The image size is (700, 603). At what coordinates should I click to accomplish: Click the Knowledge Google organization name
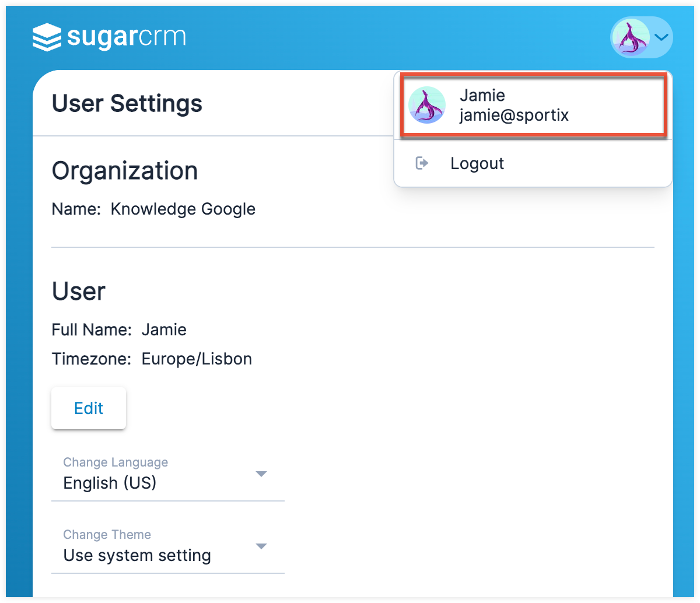183,209
